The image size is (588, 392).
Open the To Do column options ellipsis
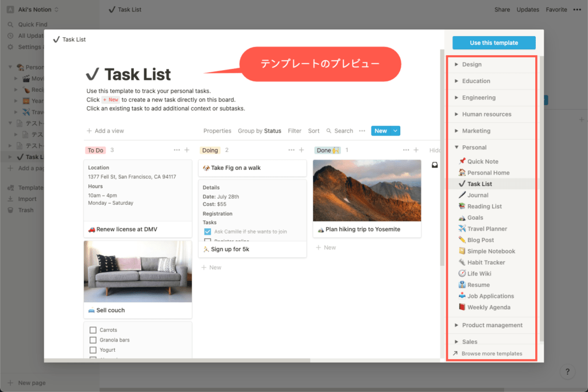coord(177,150)
